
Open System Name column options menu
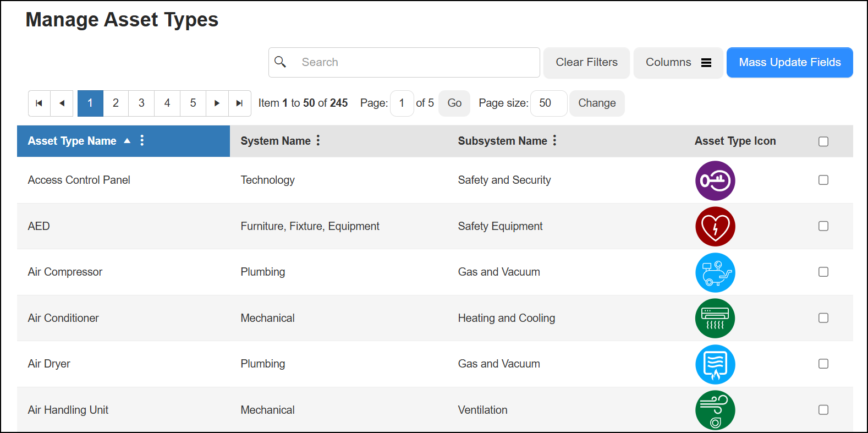(318, 140)
